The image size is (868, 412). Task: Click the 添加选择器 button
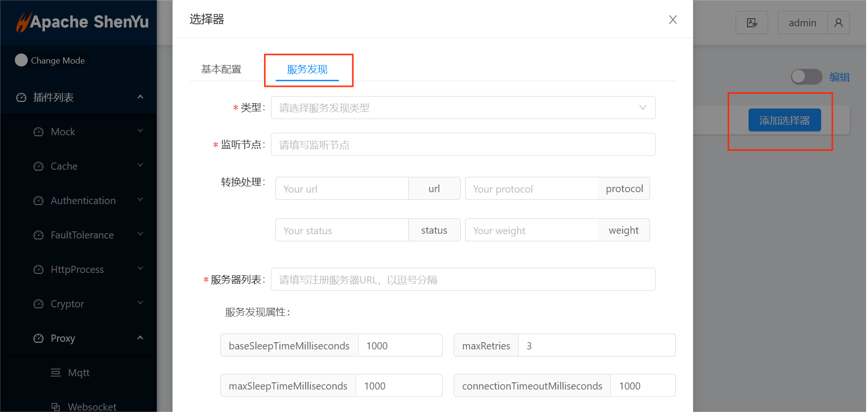(784, 120)
